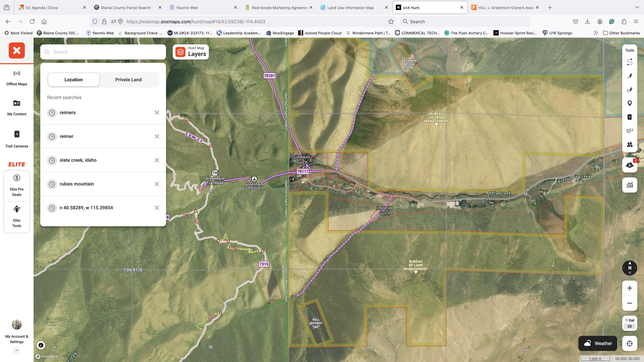Open the Weather button
Viewport: 644px width, 362px height.
point(597,344)
